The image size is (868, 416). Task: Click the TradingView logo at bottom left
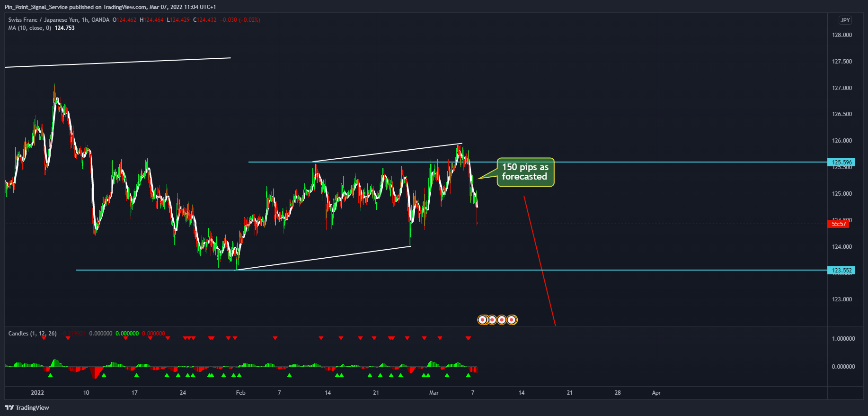pyautogui.click(x=27, y=407)
